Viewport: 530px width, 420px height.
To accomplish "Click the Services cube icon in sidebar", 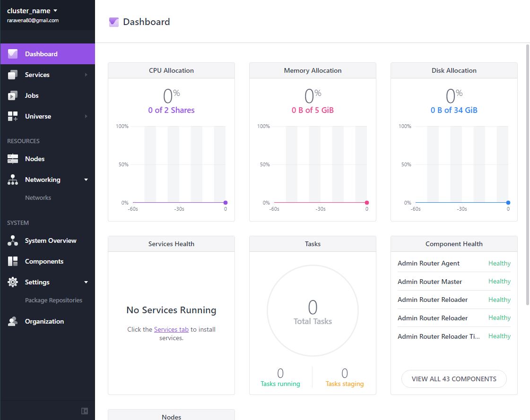I will click(12, 75).
